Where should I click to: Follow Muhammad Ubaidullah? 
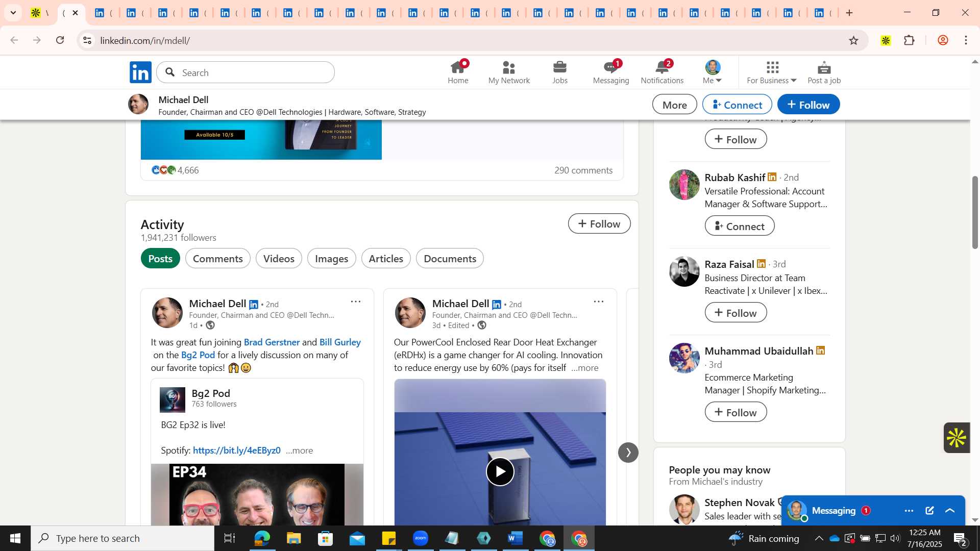[x=736, y=412]
